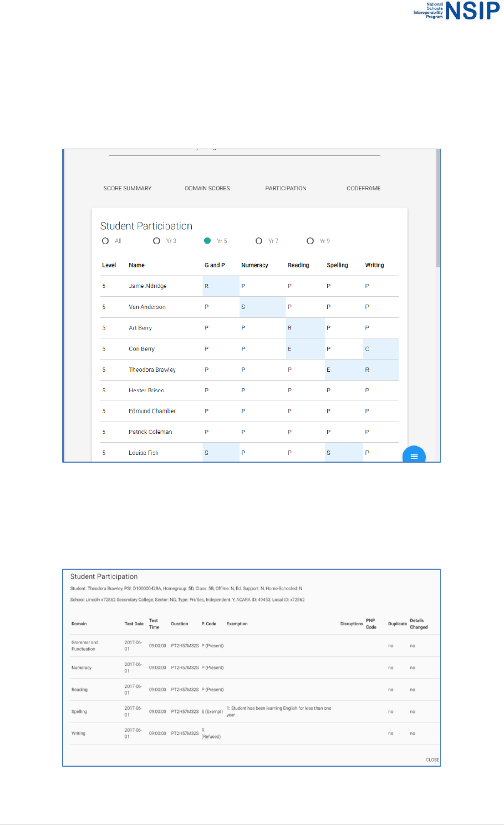Click the P. Code column header

coord(209,624)
